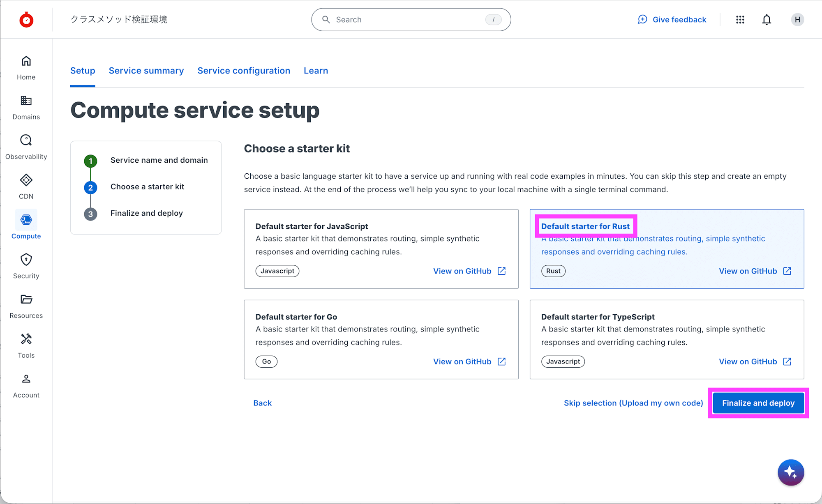The width and height of the screenshot is (822, 504).
Task: Open Tools section icon
Action: coord(26,339)
